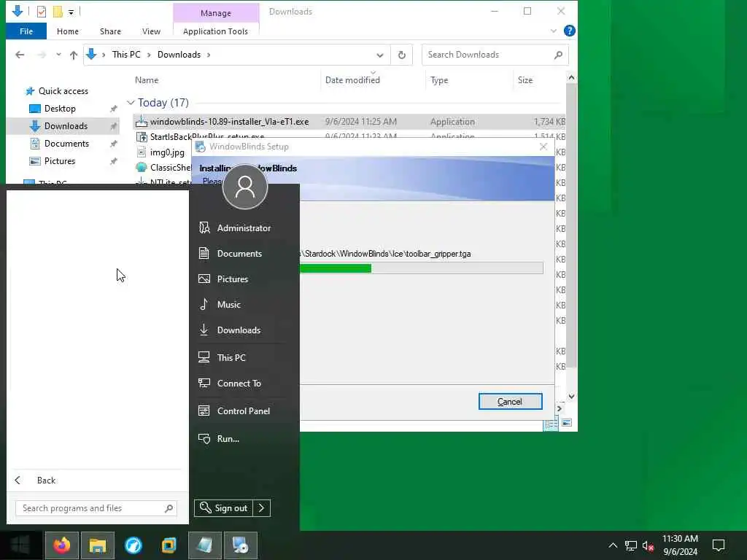Screen dimensions: 747x560
Task: Open the notification center icon
Action: 719,545
